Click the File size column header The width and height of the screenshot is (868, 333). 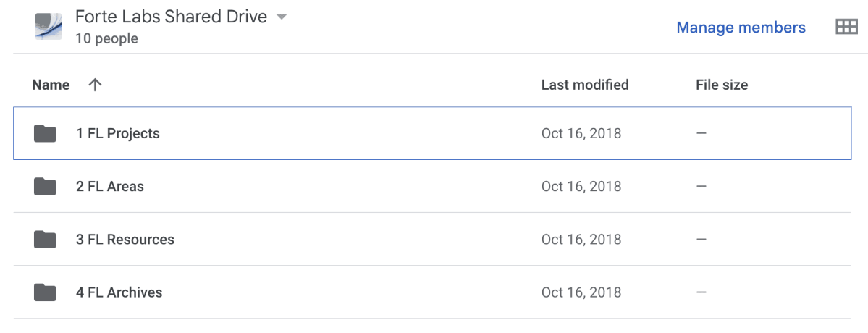(x=722, y=85)
